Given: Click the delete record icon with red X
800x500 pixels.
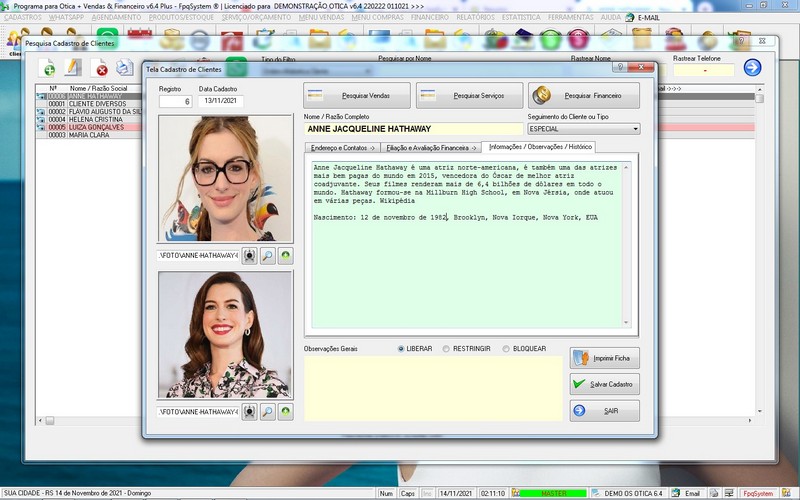Looking at the screenshot, I should [x=99, y=68].
